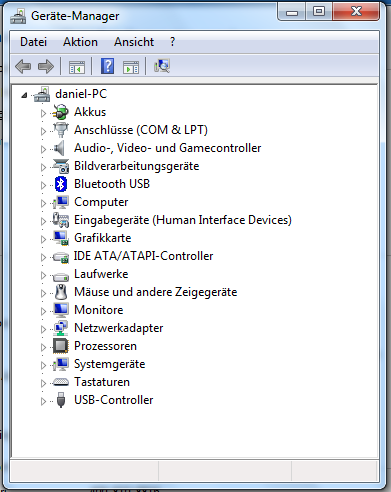391x492 pixels.
Task: Click the scan for hardware changes icon
Action: [162, 66]
